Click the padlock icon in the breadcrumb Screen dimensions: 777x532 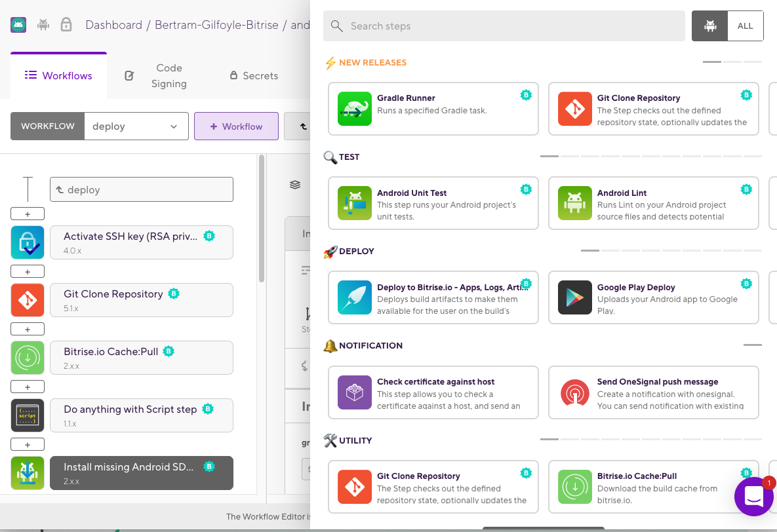point(66,25)
